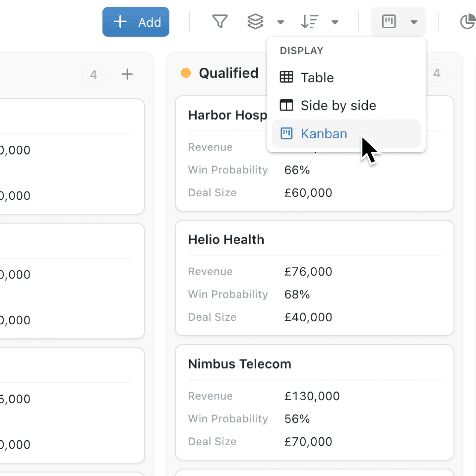Click Helio Health win probability 68%
This screenshot has height=476, width=476.
click(x=297, y=294)
